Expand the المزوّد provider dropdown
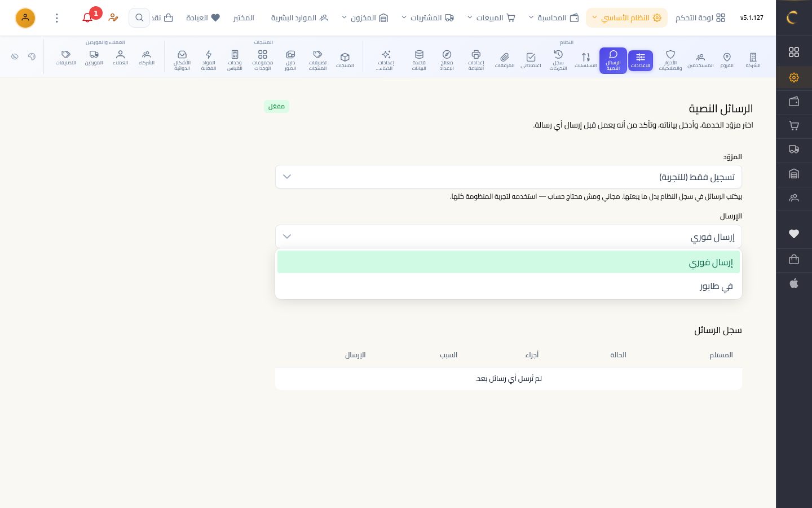The width and height of the screenshot is (812, 508). (x=509, y=177)
